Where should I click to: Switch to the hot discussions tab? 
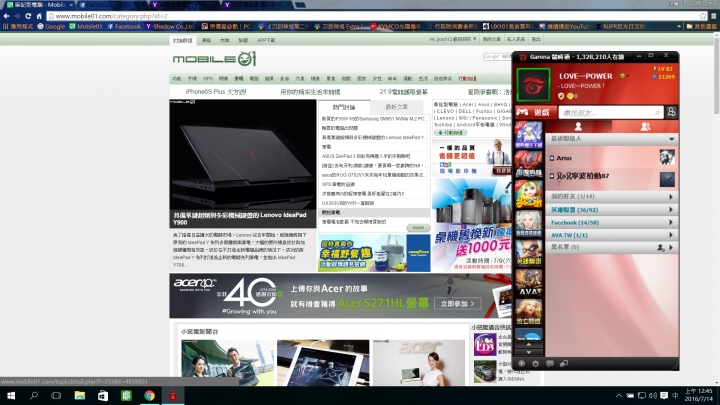344,107
